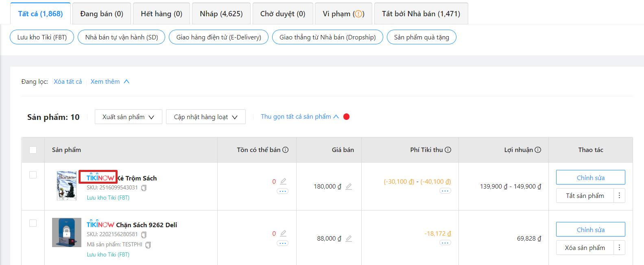
Task: Edit the 180,000 đ selling price
Action: tap(349, 187)
